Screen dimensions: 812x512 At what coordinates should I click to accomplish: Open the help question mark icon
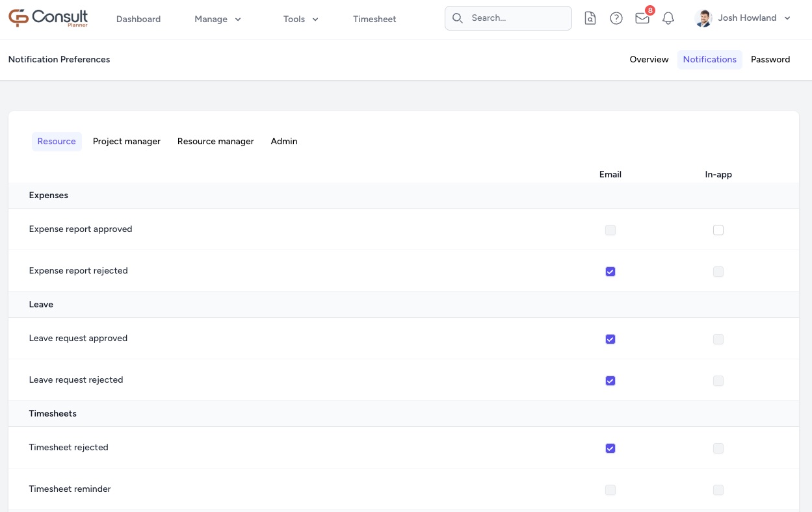[616, 18]
